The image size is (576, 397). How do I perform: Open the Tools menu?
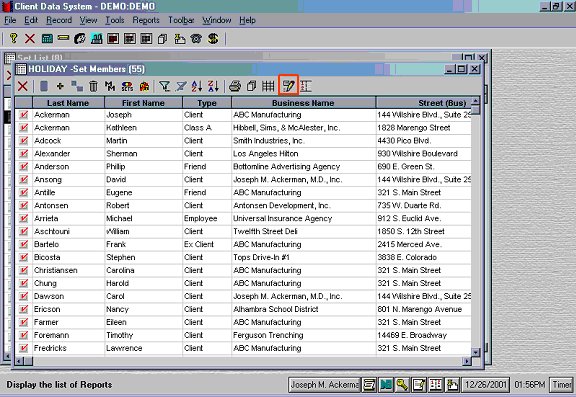115,20
